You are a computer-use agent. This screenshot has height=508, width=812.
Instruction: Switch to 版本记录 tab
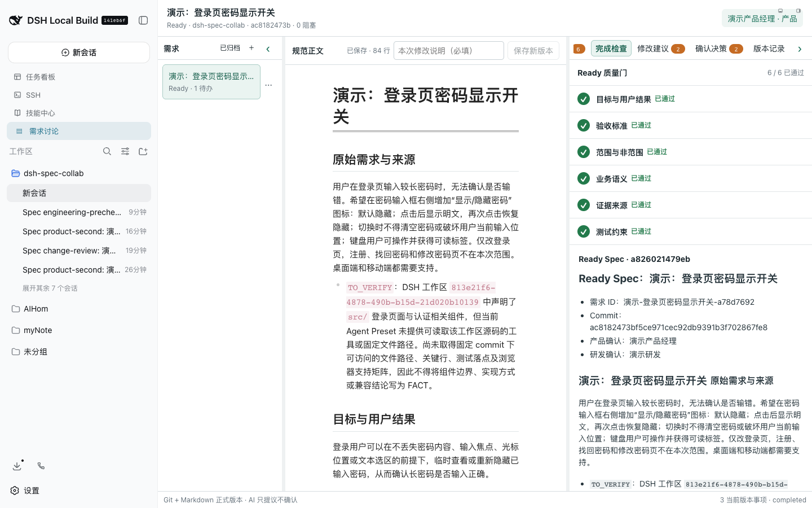pyautogui.click(x=769, y=49)
